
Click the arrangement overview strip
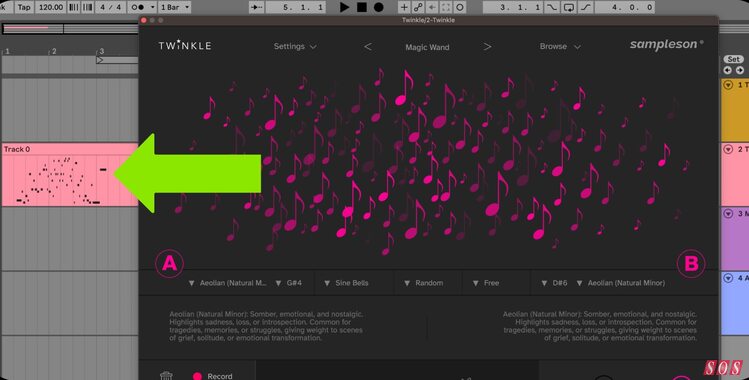pyautogui.click(x=70, y=29)
